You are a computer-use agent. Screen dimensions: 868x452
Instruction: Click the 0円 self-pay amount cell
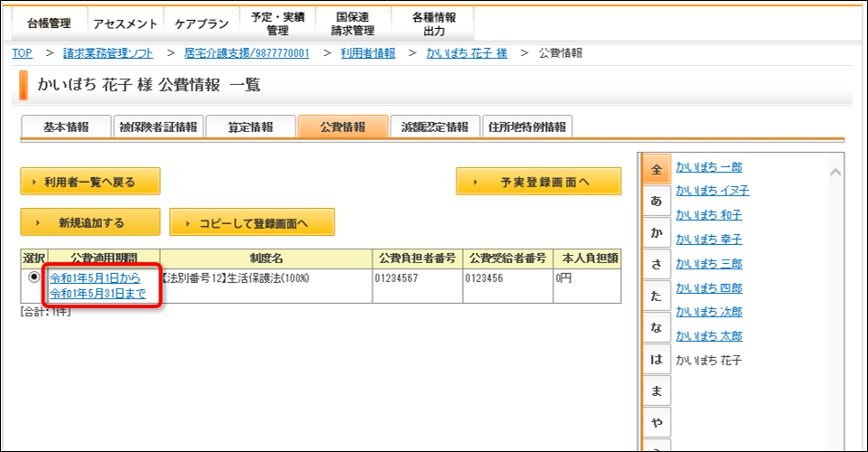coord(588,286)
